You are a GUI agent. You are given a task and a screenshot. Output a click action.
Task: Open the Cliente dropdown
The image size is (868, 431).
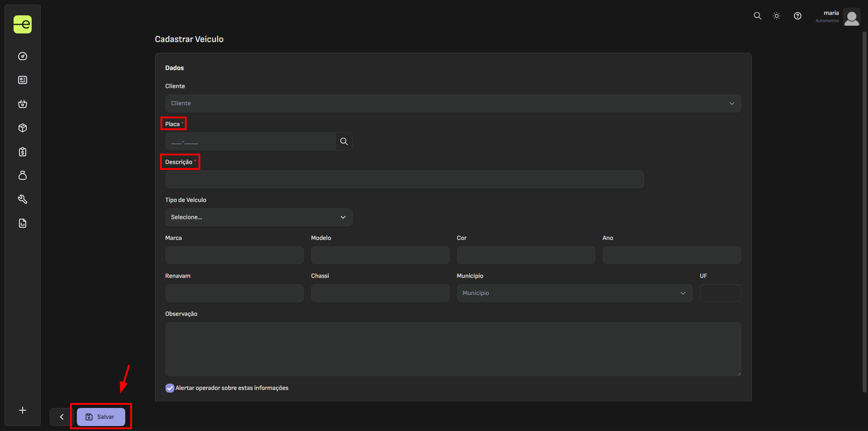[453, 103]
